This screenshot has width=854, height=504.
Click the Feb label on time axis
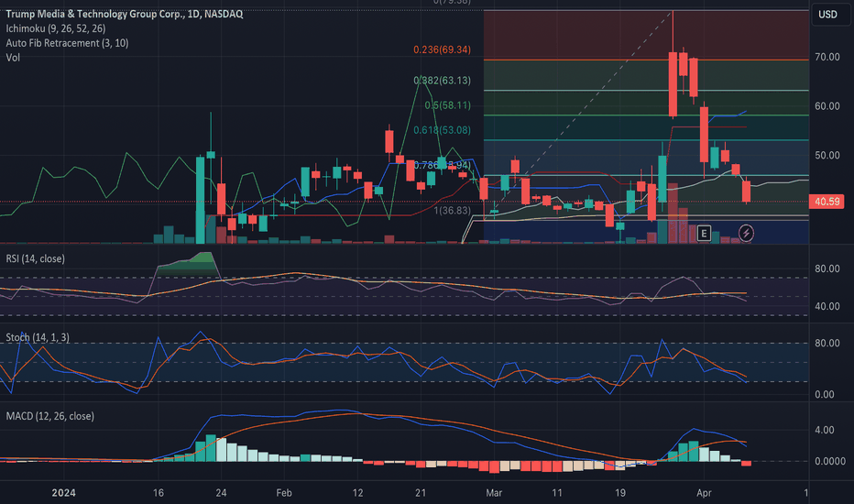284,493
